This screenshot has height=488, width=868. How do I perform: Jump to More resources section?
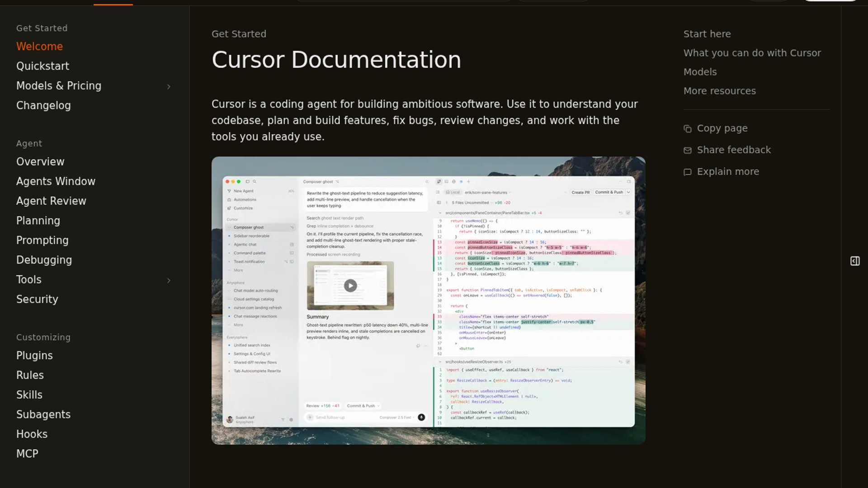tap(720, 91)
